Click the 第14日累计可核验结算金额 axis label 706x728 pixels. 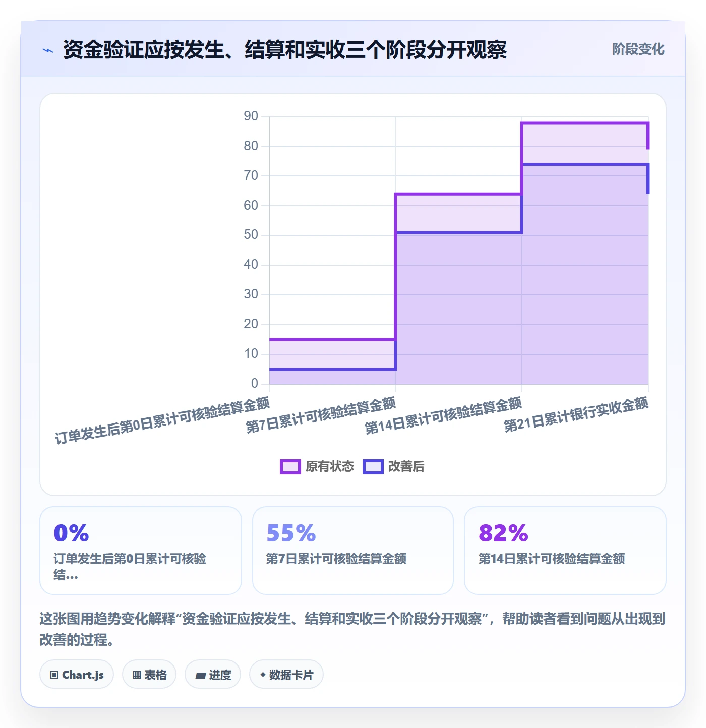(x=443, y=415)
